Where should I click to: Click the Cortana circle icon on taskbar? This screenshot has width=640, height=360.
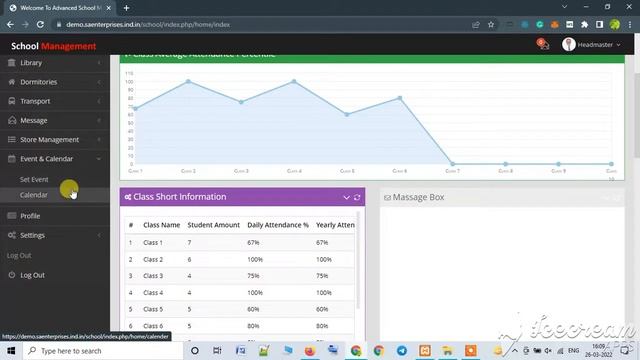click(195, 351)
